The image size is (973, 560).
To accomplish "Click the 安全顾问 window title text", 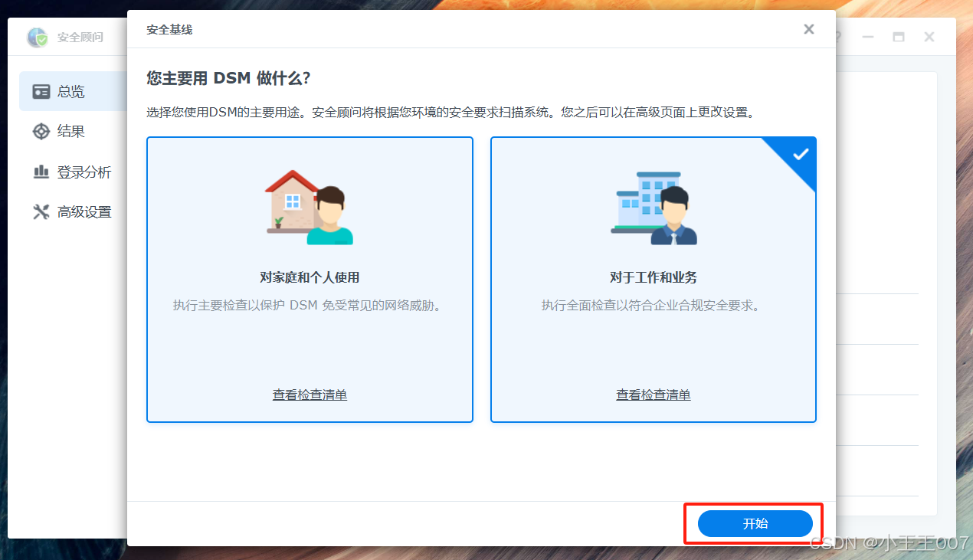I will pos(80,37).
